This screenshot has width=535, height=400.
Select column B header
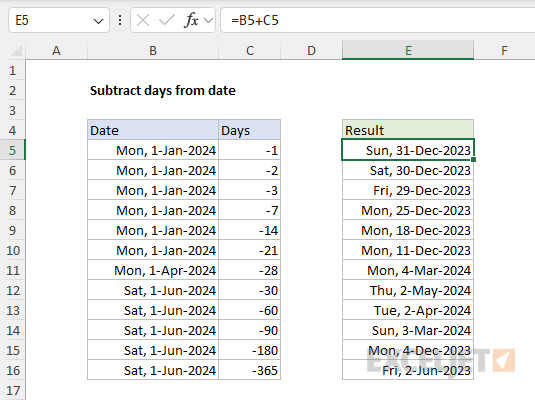(153, 51)
